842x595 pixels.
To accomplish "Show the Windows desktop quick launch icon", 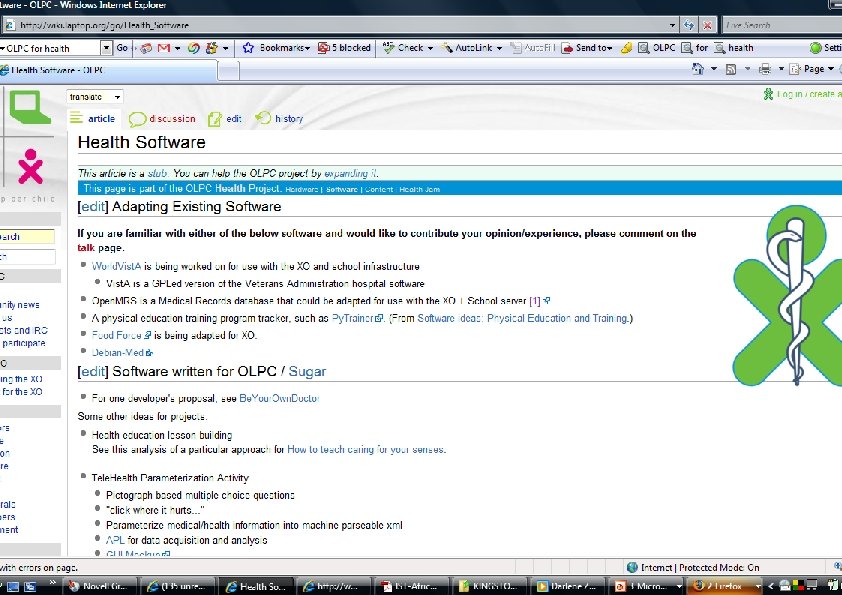I will pos(13,586).
